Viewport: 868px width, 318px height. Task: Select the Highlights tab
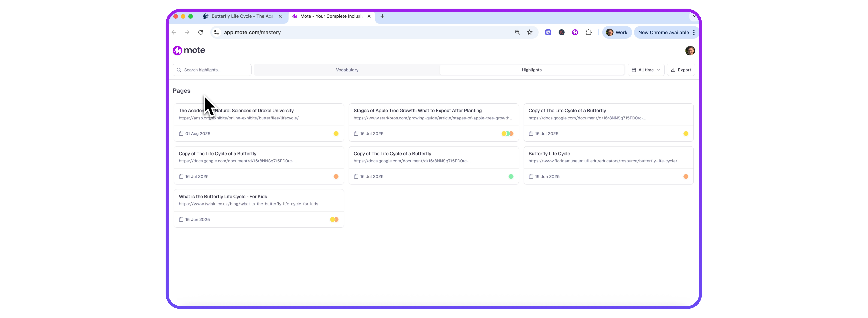(x=531, y=70)
